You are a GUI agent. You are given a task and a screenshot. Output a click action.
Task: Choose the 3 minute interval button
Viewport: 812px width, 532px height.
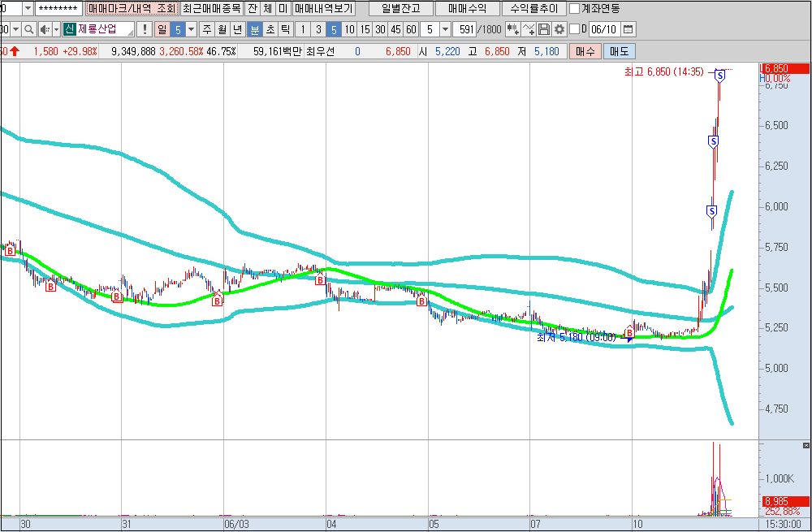tap(318, 29)
